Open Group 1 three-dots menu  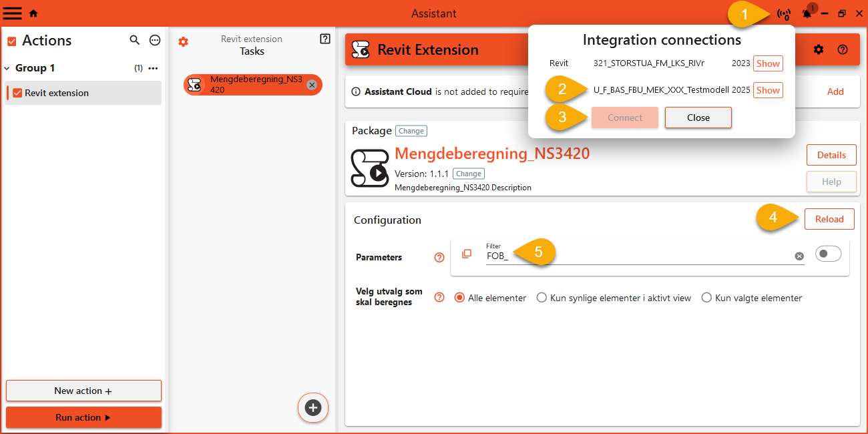tap(153, 68)
